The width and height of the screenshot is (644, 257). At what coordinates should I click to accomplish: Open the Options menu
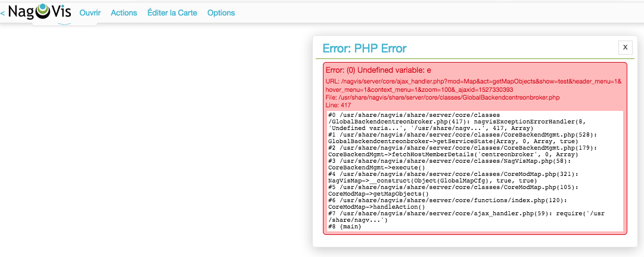click(x=221, y=13)
